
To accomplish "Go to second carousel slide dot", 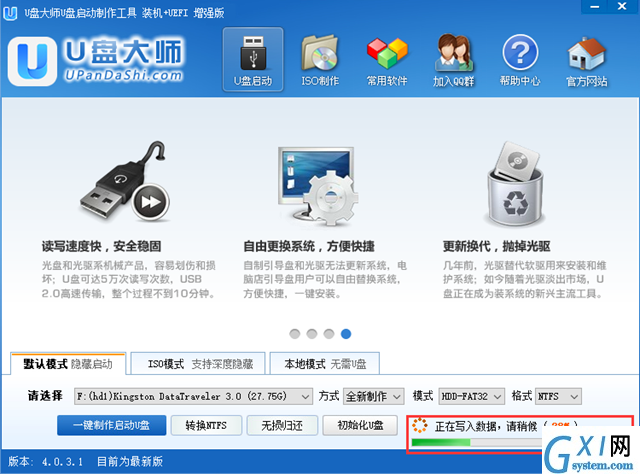I will click(x=312, y=334).
